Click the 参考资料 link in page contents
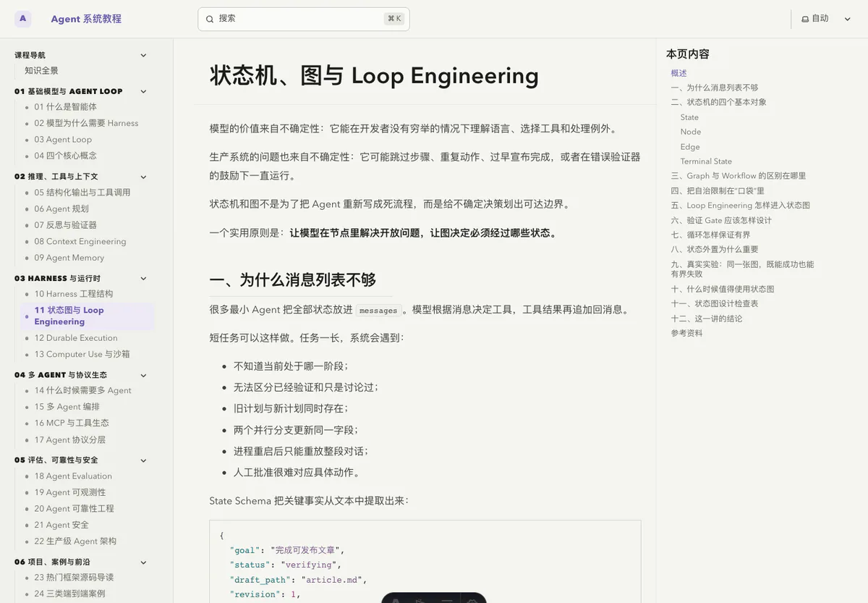The image size is (868, 603). click(686, 334)
